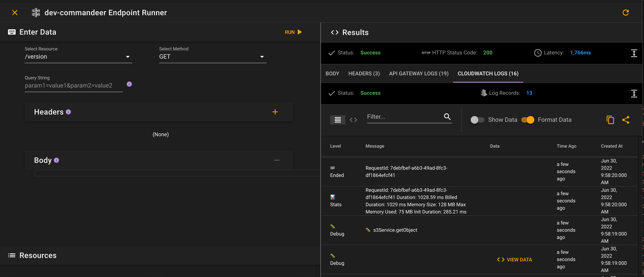Click the dev-commandeer app logo icon
Viewport: 644px width, 277px height.
(36, 13)
